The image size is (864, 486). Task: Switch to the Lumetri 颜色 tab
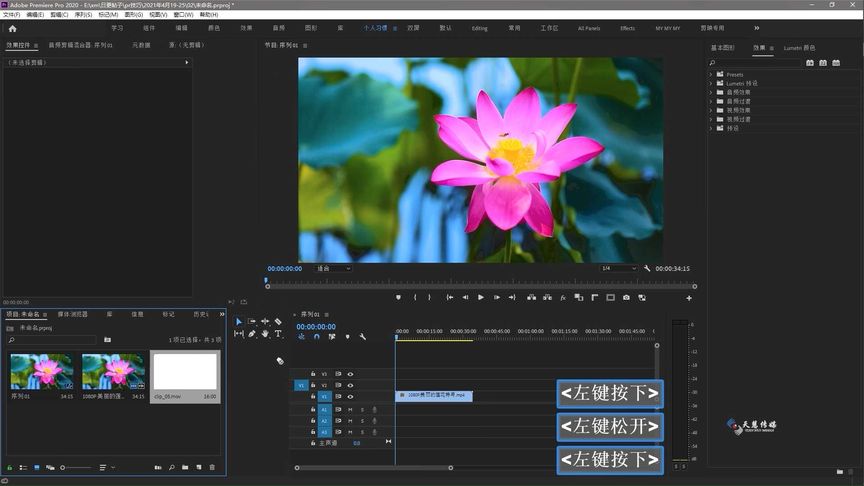pos(799,47)
